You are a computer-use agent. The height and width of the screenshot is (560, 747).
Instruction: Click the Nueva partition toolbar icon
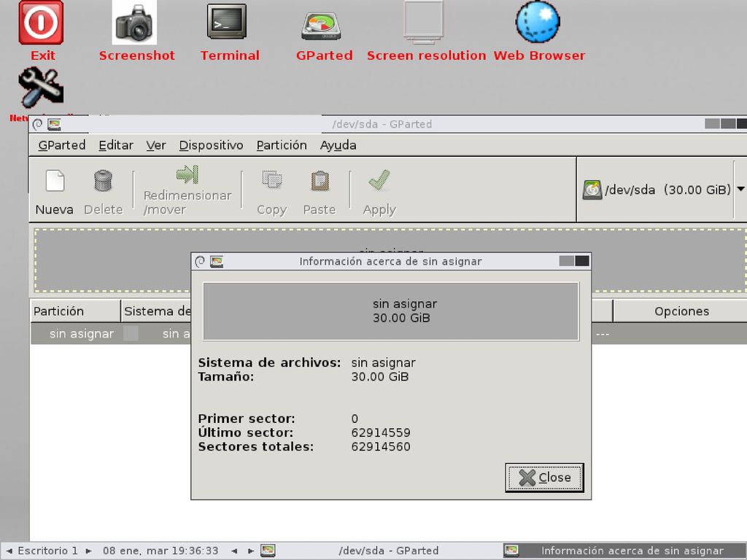pyautogui.click(x=55, y=181)
